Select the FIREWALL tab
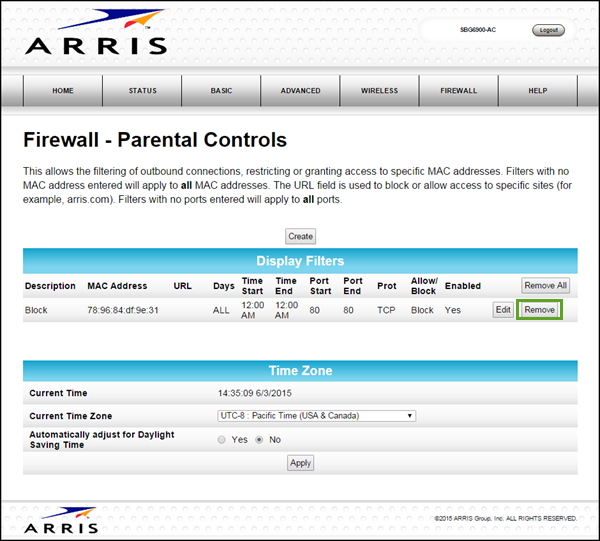 click(x=458, y=91)
